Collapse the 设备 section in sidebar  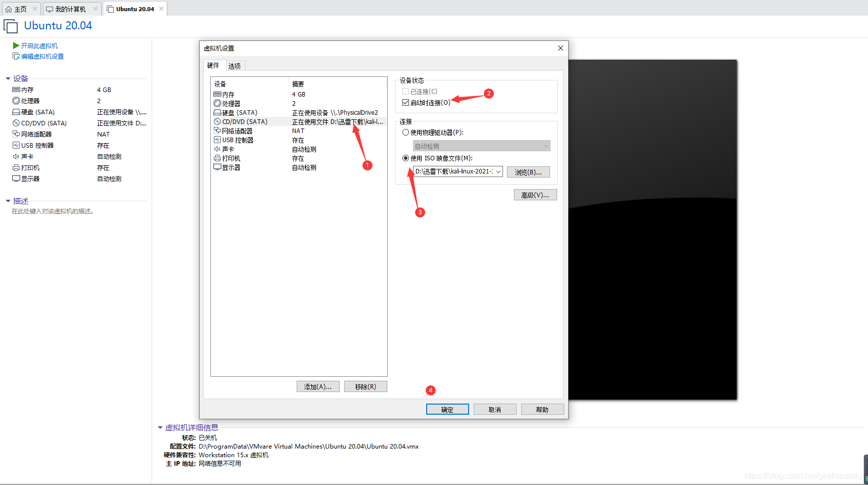[8, 78]
